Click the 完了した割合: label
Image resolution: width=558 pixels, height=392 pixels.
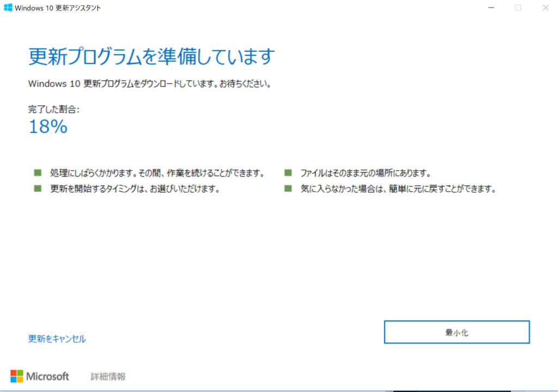54,109
